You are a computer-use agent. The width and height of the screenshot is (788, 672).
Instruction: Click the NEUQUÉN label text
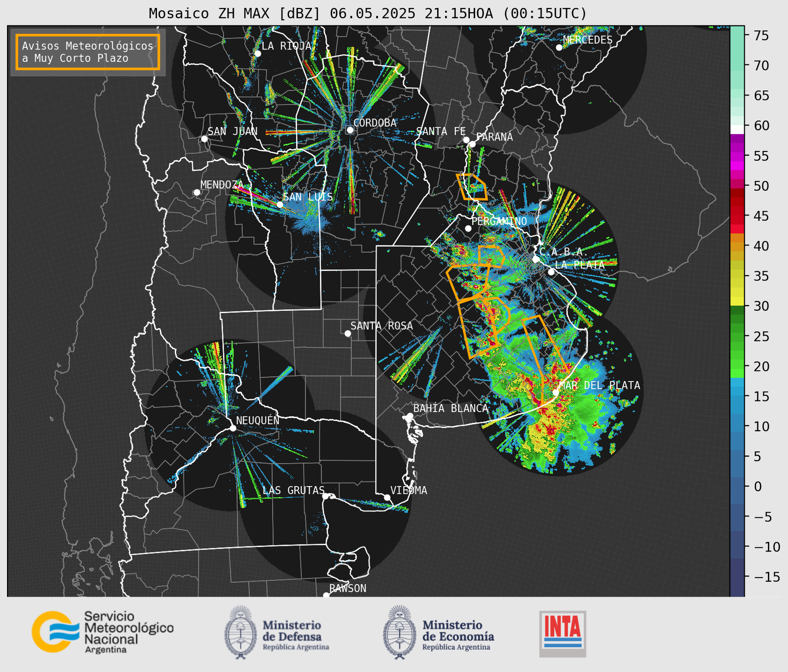[257, 420]
